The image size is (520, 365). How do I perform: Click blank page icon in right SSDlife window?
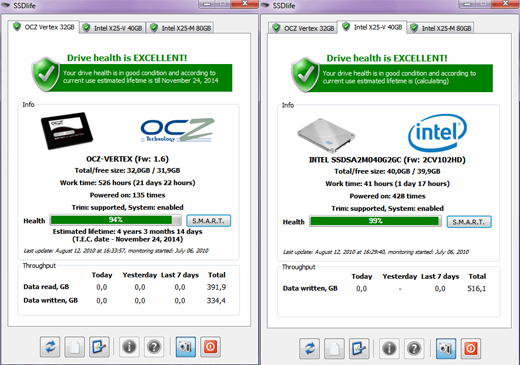pyautogui.click(x=334, y=349)
